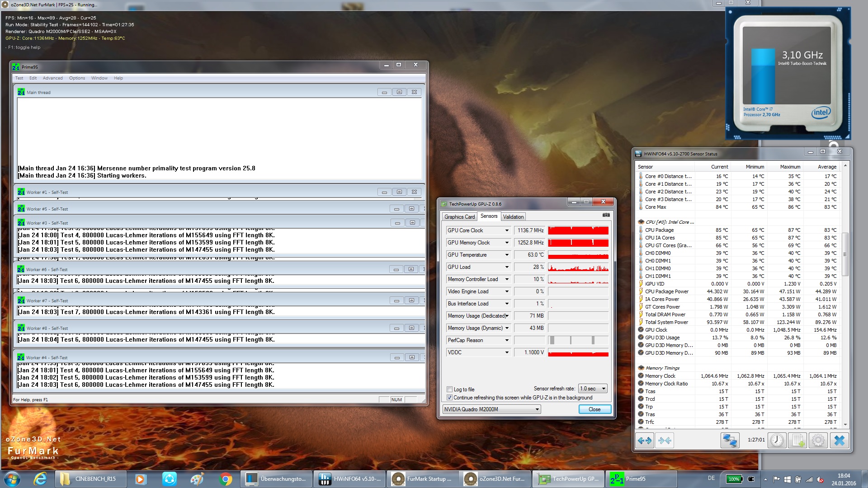Reset HWiNFO elapsed time clock icon
The width and height of the screenshot is (868, 488).
click(777, 440)
